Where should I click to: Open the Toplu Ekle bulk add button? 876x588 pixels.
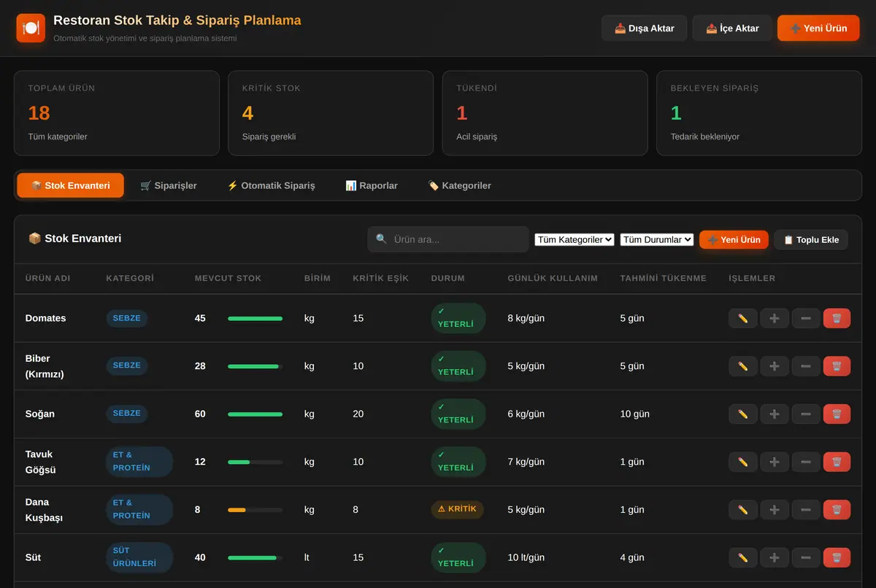coord(811,239)
